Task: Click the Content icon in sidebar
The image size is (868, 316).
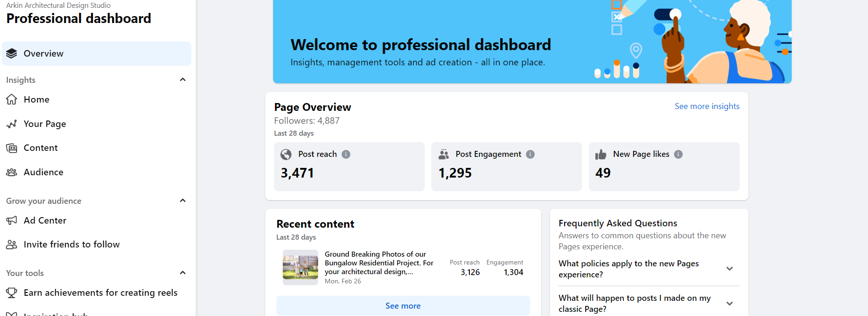Action: point(11,148)
